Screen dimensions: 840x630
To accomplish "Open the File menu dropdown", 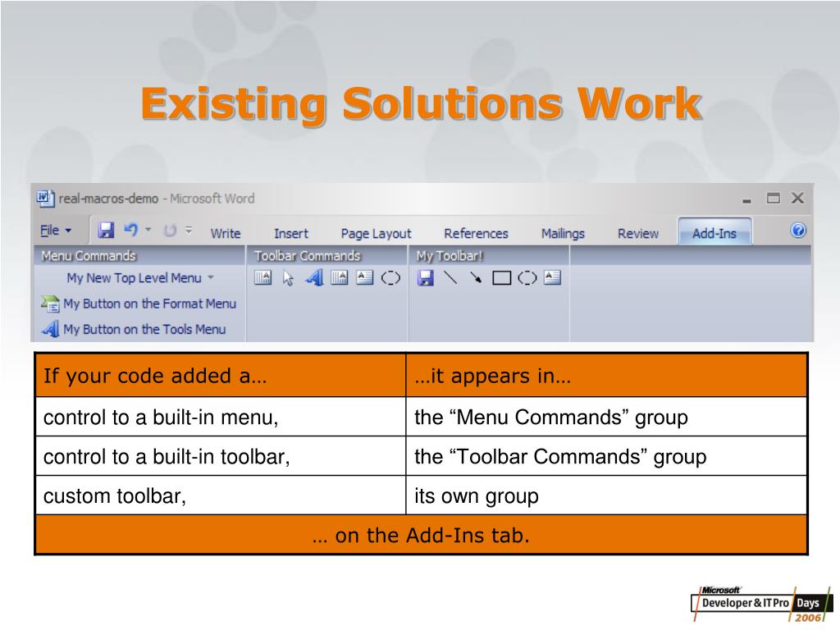I will tap(56, 231).
